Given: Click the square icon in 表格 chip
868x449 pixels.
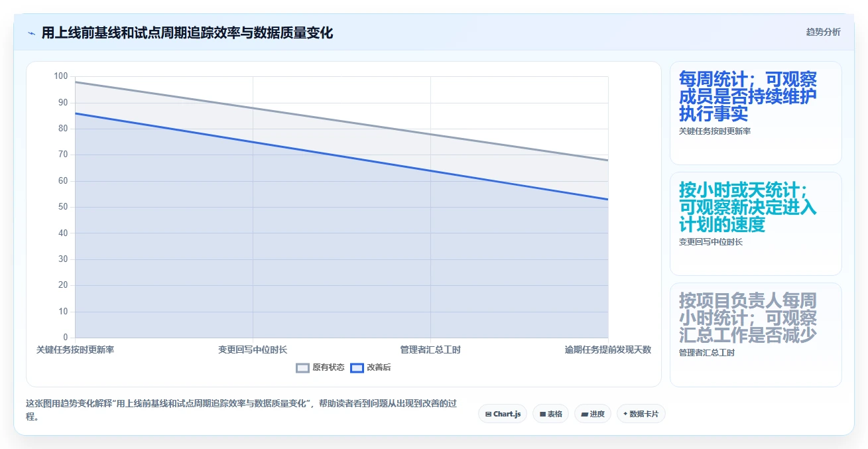Looking at the screenshot, I should coord(542,414).
